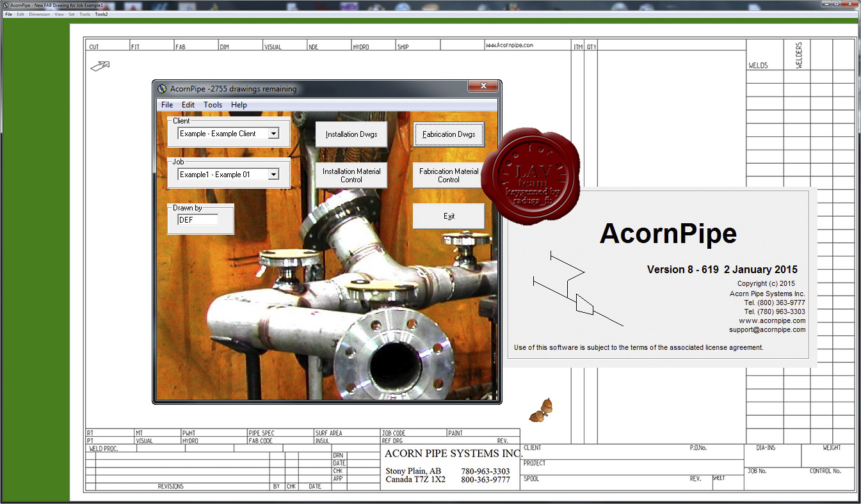Image resolution: width=861 pixels, height=504 pixels.
Task: Click the QTY column header
Action: click(591, 47)
